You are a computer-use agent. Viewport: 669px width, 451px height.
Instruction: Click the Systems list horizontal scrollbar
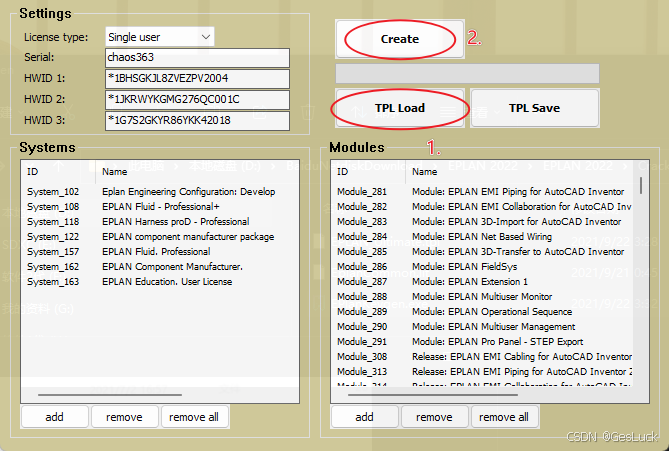click(x=110, y=395)
